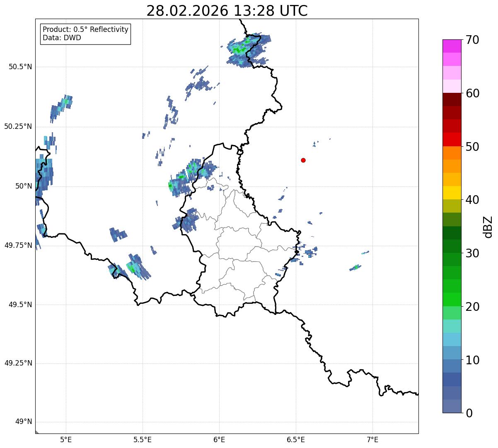This screenshot has width=498, height=448.
Task: Click the 0 tick label on colorbar
Action: coord(469,413)
